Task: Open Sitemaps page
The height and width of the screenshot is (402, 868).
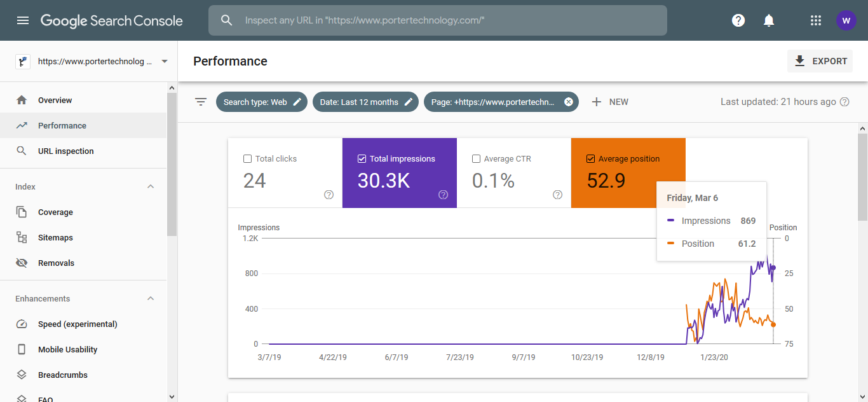Action: point(83,237)
